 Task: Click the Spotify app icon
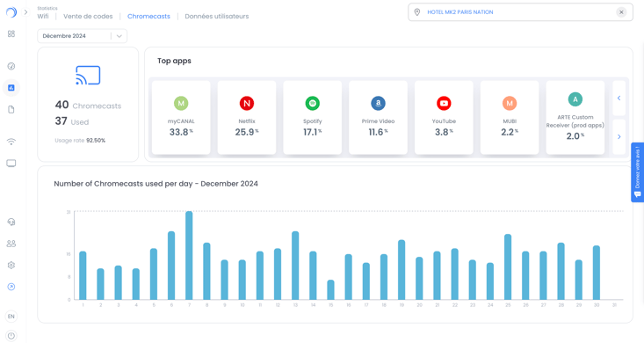tap(313, 103)
